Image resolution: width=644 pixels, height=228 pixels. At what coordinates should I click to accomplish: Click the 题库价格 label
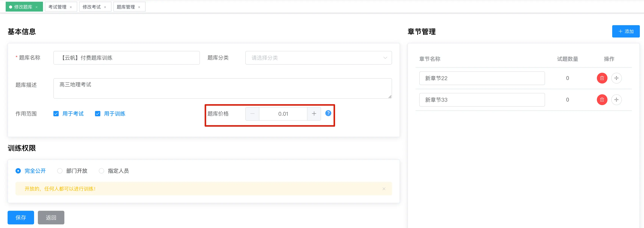(218, 114)
